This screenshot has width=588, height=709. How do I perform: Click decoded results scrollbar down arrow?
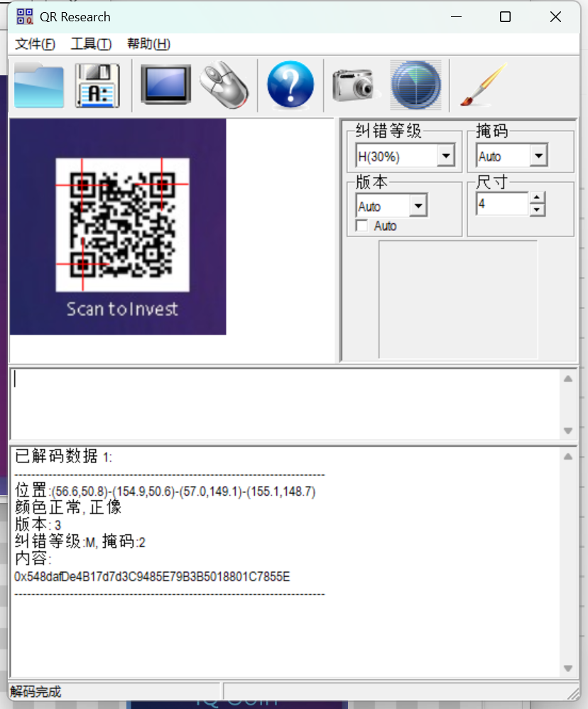(x=568, y=669)
